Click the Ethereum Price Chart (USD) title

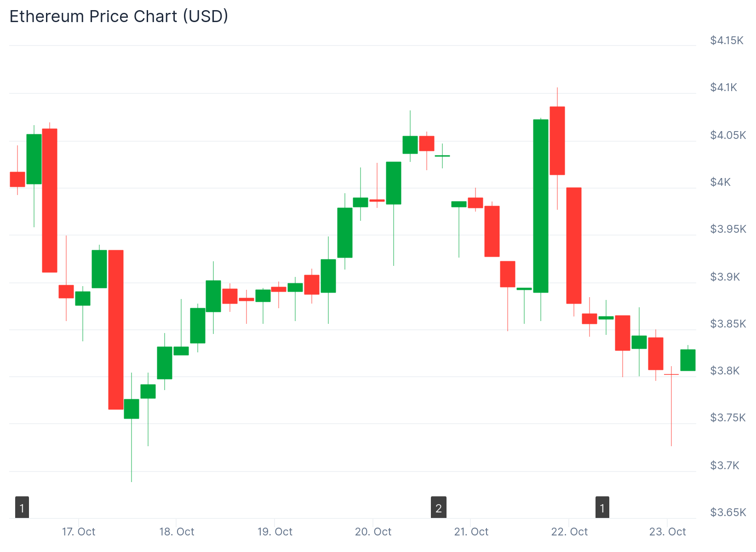point(119,17)
